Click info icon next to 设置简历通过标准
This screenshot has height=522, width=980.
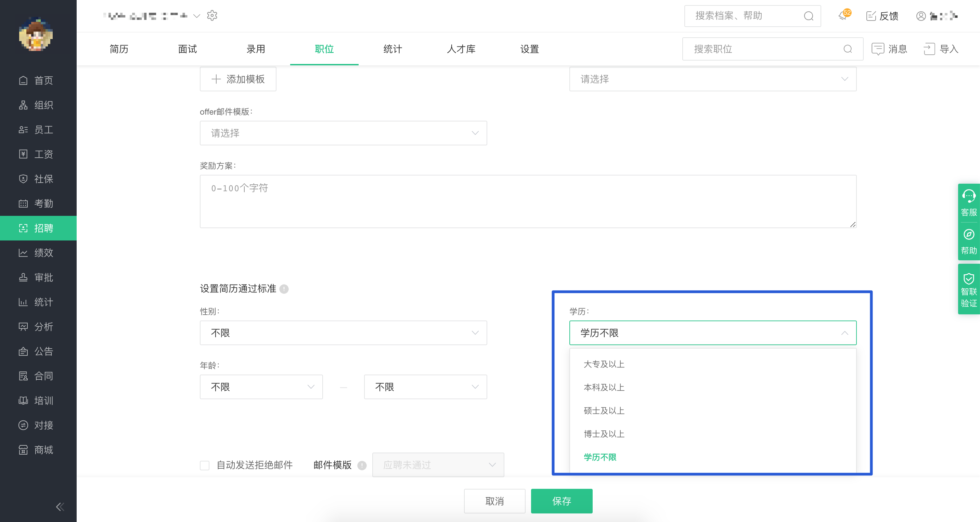[x=284, y=289]
